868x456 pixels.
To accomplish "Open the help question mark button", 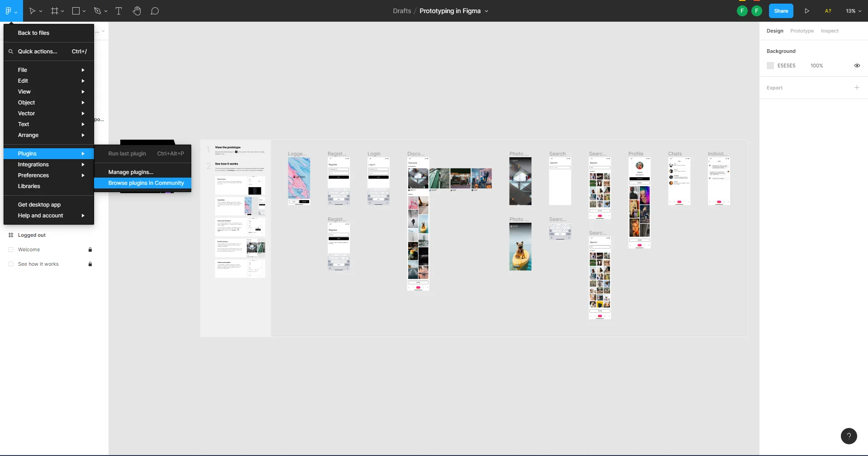I will click(x=849, y=436).
